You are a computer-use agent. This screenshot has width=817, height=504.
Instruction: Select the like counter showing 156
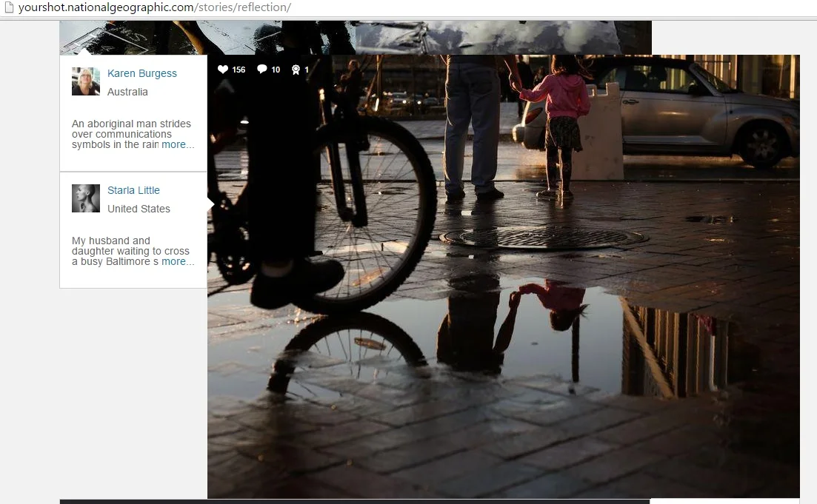coord(237,70)
